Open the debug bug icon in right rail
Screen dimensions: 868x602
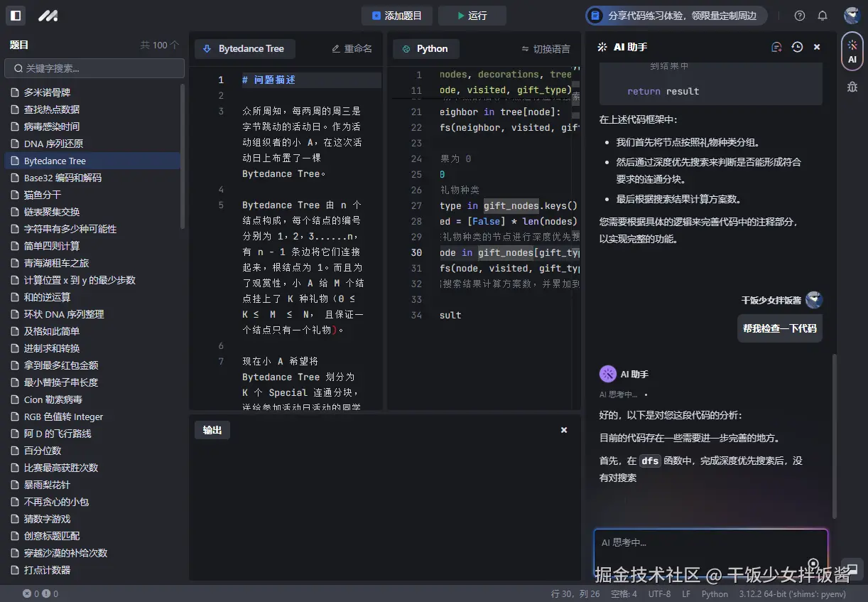[x=852, y=87]
